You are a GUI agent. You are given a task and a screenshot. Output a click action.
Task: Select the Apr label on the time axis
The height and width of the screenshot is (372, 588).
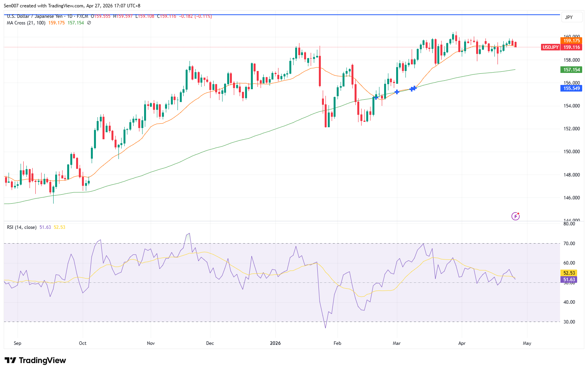click(x=462, y=343)
